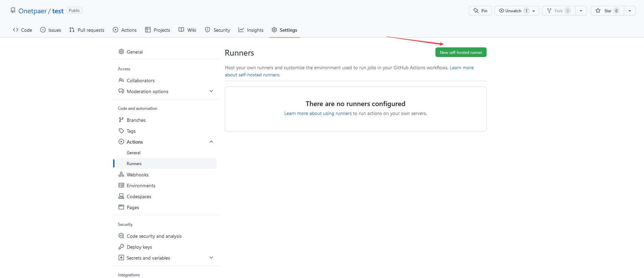Click the code brackets icon on Code tab
This screenshot has height=278, width=644.
[16, 30]
